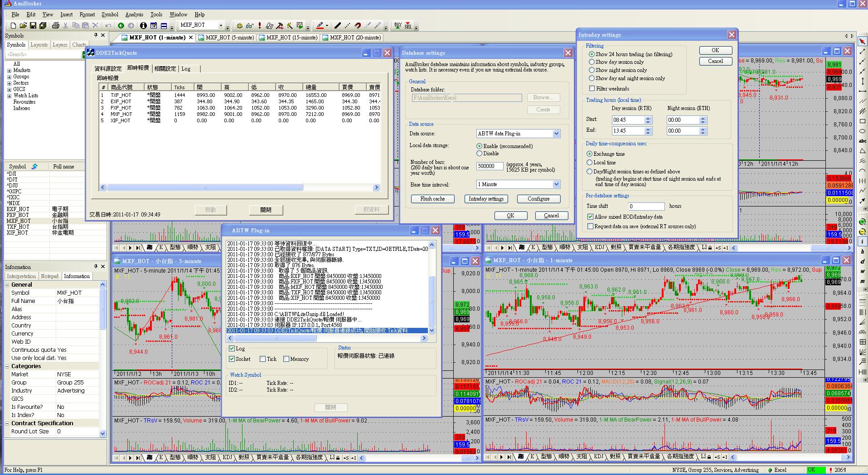Toggle the Socket checkbox in ABTW Plug-in
Image resolution: width=868 pixels, height=475 pixels.
click(232, 359)
